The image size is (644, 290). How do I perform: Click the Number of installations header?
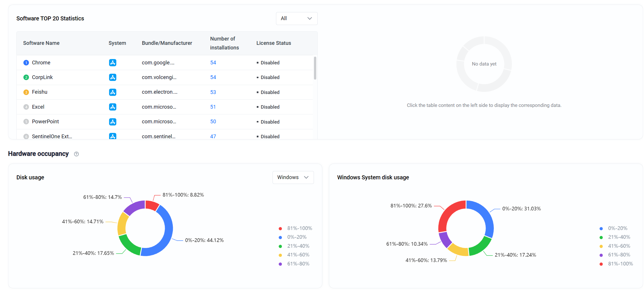[x=225, y=43]
